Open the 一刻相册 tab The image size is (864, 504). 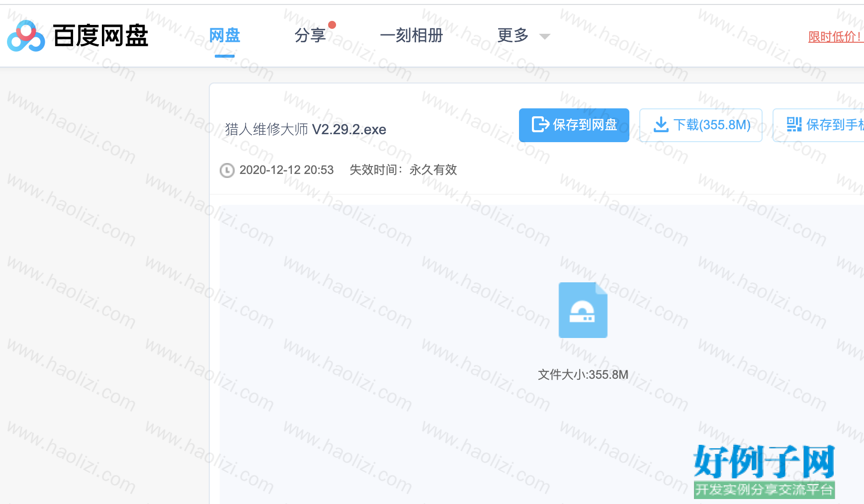tap(411, 35)
